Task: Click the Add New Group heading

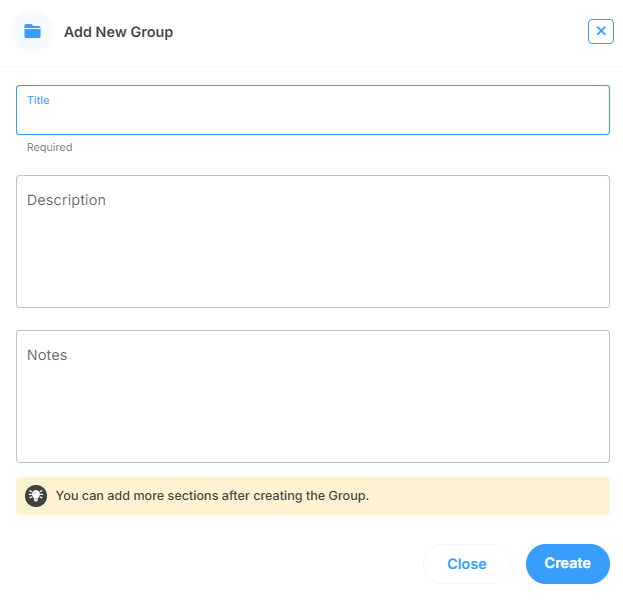Action: coord(118,32)
